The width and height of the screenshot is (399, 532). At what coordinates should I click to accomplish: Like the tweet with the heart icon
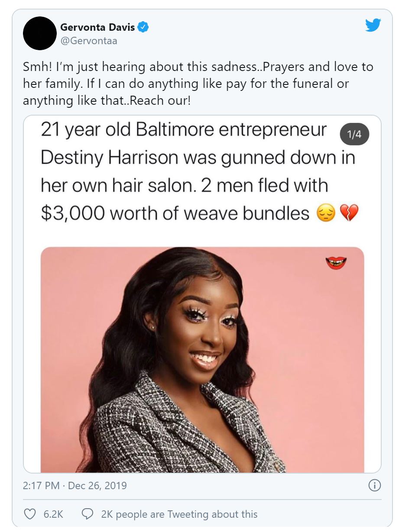(x=30, y=514)
